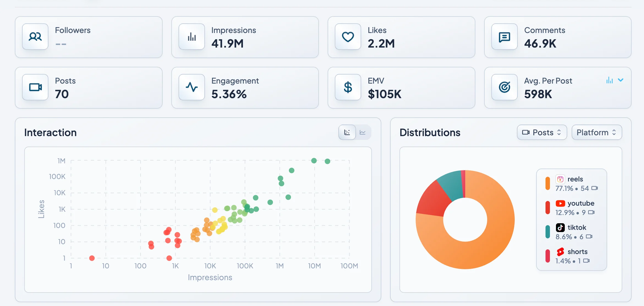Click the reels Instagram icon in legend
This screenshot has height=306, width=644.
point(560,179)
